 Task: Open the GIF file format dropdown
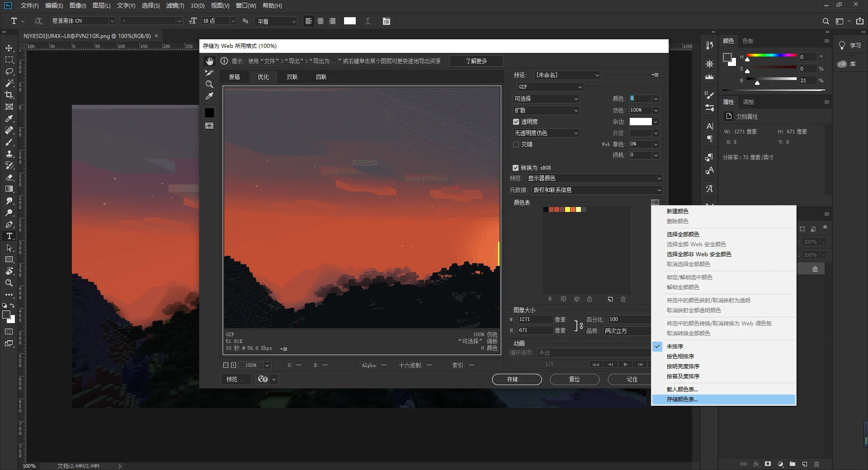[550, 87]
